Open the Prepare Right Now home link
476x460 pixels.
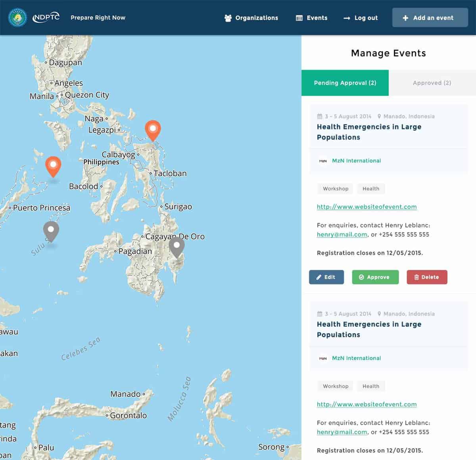[x=98, y=17]
